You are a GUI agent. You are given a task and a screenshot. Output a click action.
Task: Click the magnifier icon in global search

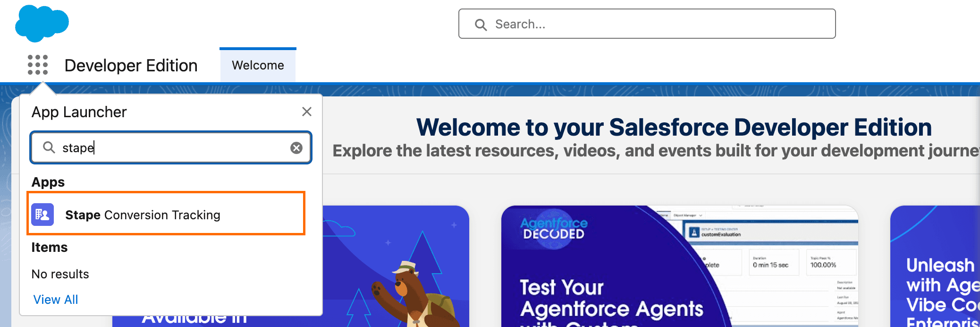coord(481,25)
